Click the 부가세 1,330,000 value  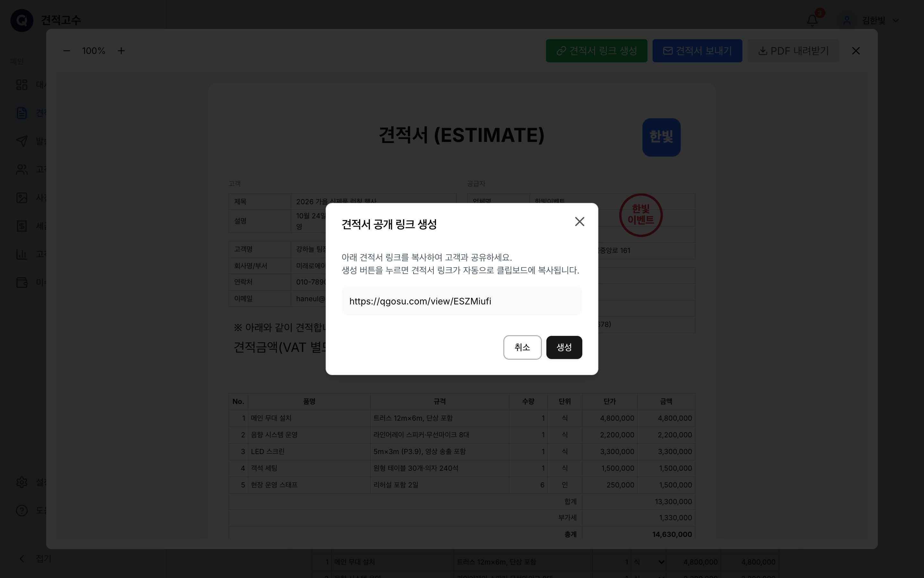click(x=675, y=518)
